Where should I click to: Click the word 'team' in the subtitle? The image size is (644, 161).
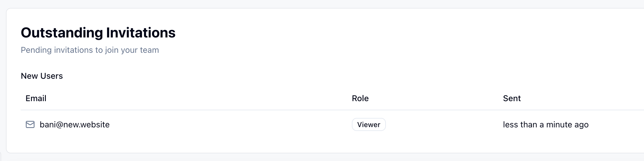(x=149, y=50)
